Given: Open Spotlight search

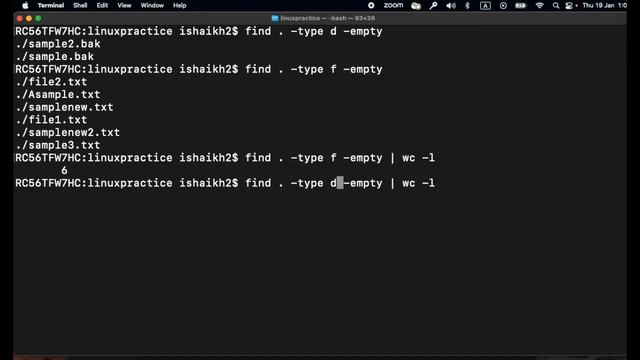Looking at the screenshot, I should pyautogui.click(x=556, y=5).
